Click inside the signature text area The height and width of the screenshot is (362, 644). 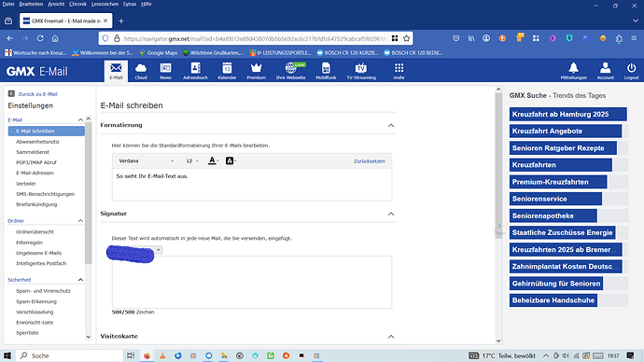[252, 282]
